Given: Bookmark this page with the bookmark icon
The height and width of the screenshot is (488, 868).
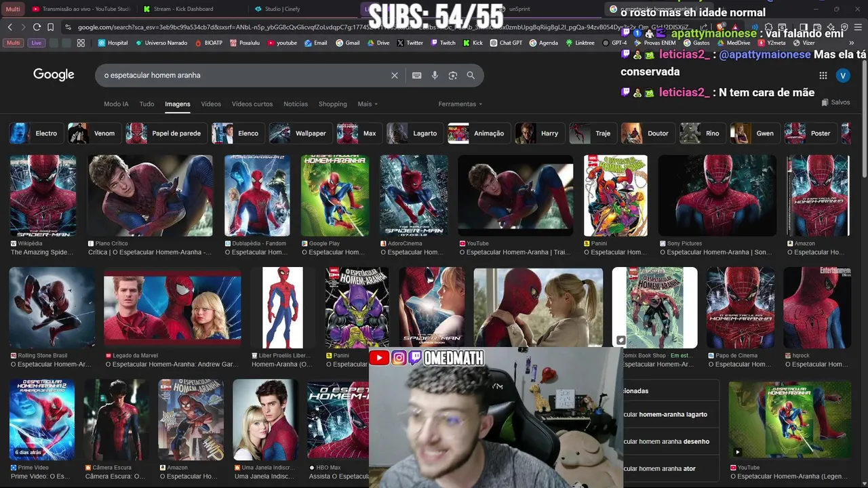Looking at the screenshot, I should pyautogui.click(x=50, y=27).
